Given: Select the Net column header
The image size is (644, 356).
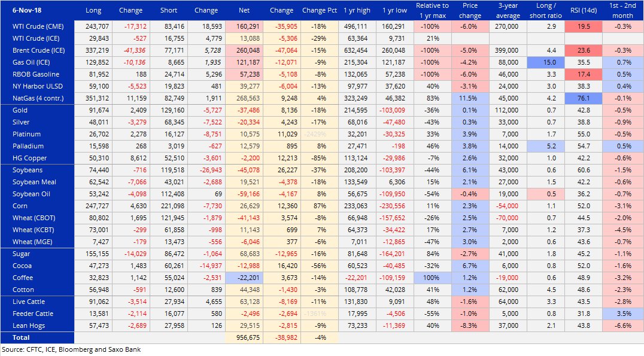Looking at the screenshot, I should click(244, 10).
